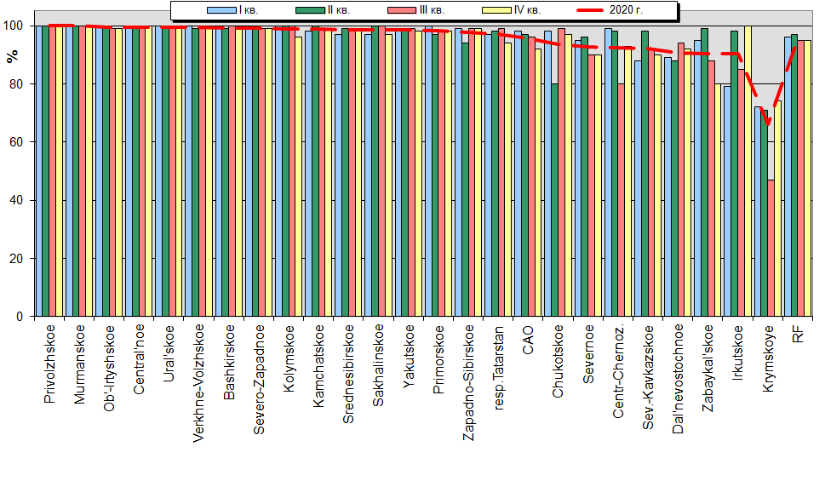
Task: Click the yellow IV кв. bar for Zabaykal'skoe
Action: coord(719,200)
